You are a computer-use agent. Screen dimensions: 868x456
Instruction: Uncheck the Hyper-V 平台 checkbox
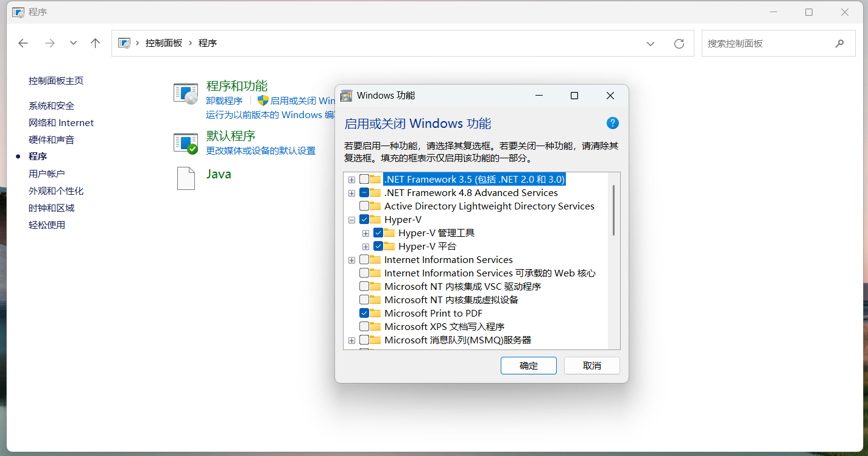[x=378, y=246]
